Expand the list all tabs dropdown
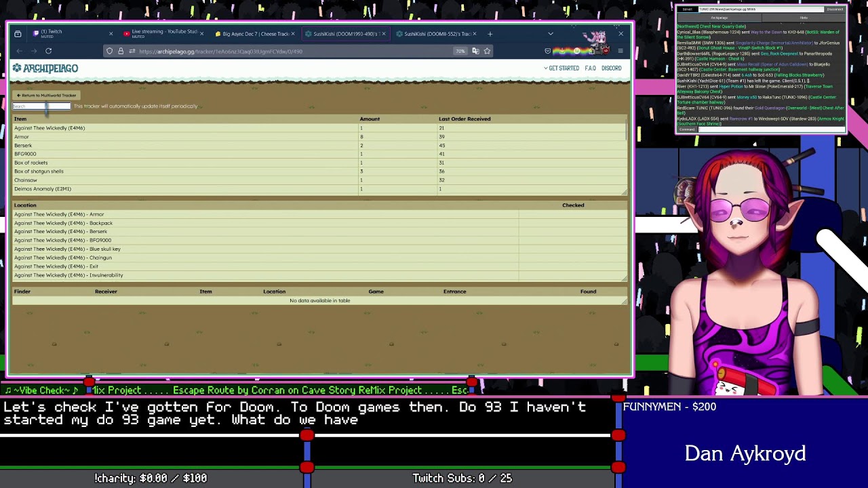The image size is (868, 488). (x=550, y=34)
